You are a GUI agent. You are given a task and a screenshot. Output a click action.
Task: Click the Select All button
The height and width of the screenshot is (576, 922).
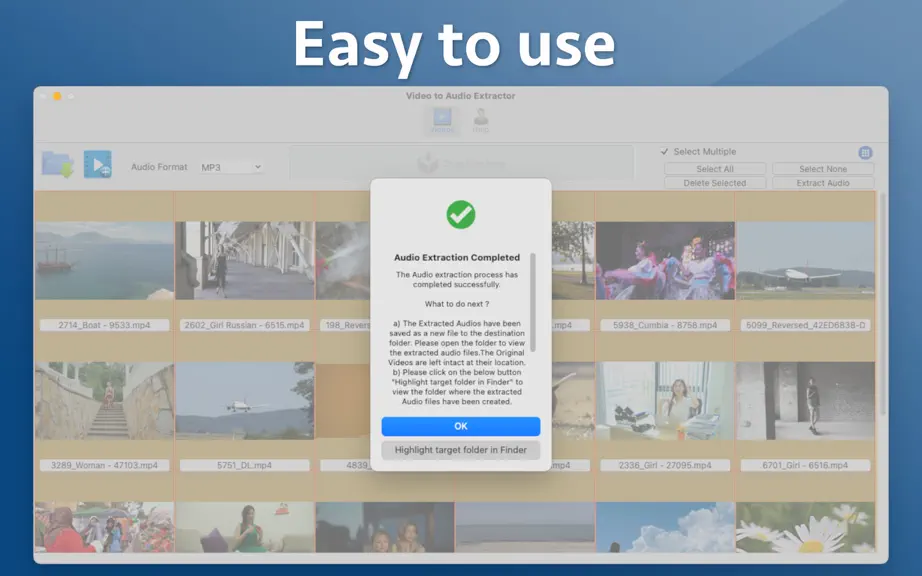715,169
